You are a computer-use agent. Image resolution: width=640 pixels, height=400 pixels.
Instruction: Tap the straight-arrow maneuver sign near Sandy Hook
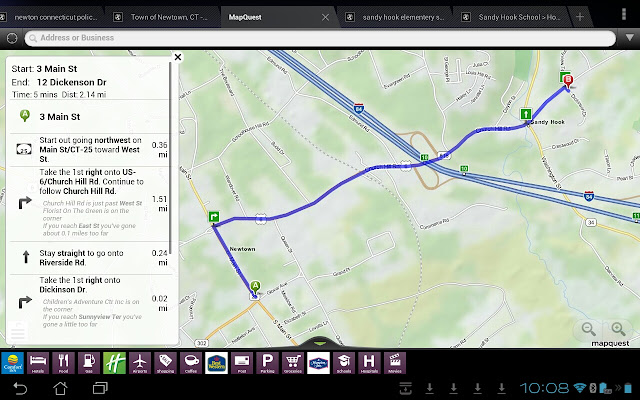pos(526,113)
